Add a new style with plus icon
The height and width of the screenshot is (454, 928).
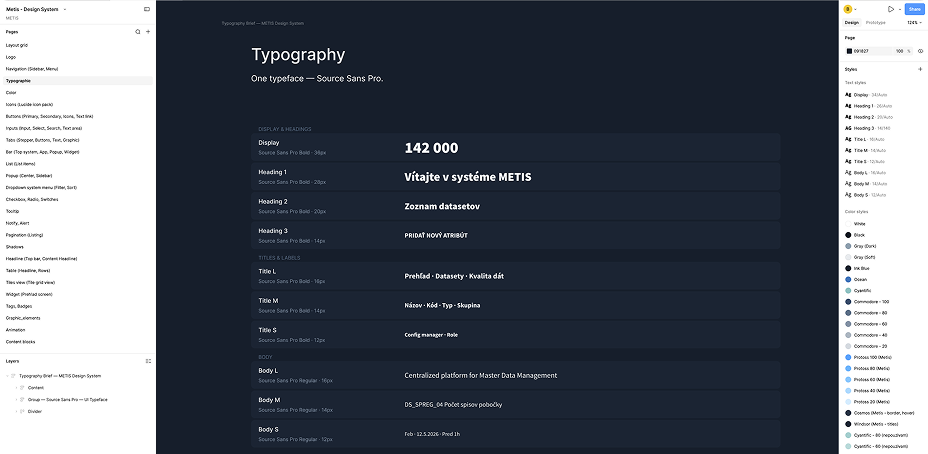click(920, 69)
